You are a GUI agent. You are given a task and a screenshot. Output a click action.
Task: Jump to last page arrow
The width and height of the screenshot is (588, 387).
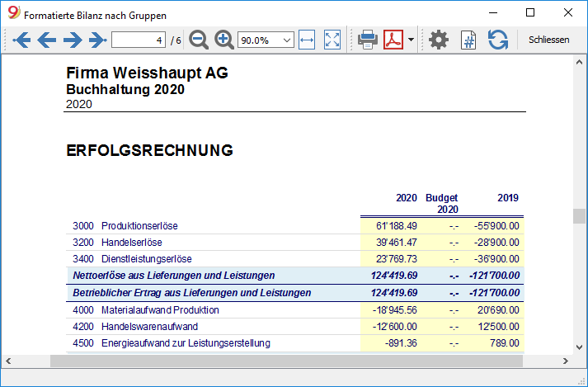pos(98,40)
